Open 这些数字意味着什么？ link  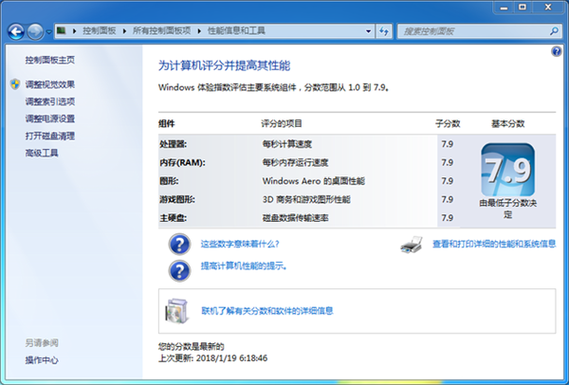click(240, 244)
